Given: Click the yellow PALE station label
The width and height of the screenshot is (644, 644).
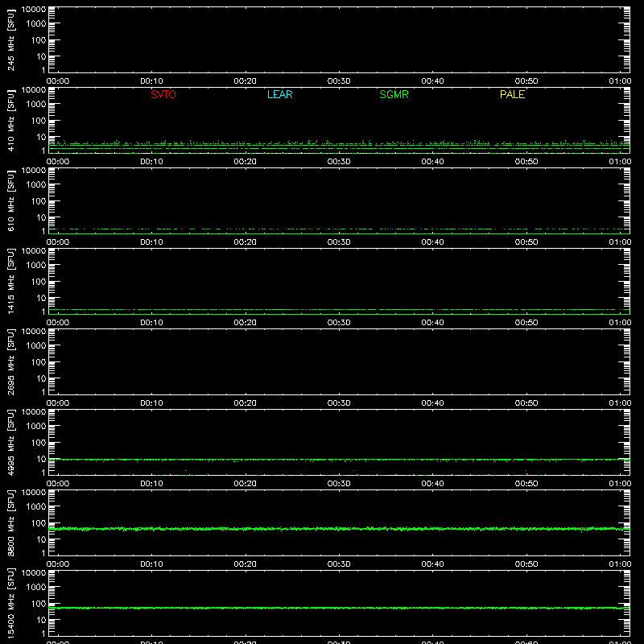Looking at the screenshot, I should (512, 94).
